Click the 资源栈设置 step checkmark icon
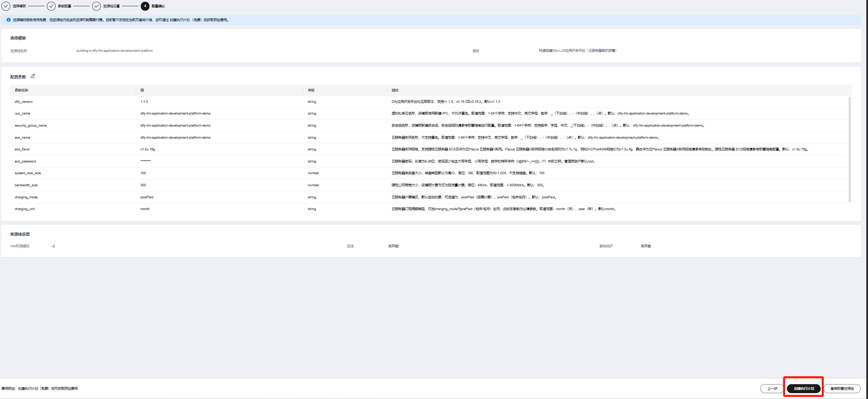Screen dimensions: 868x399 (x=96, y=6)
